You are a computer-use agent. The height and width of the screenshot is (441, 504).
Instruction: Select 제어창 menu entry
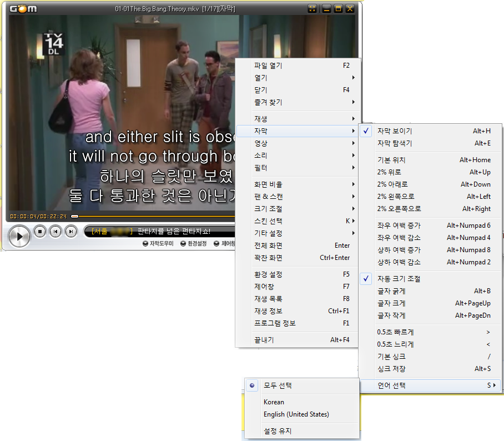tap(298, 287)
